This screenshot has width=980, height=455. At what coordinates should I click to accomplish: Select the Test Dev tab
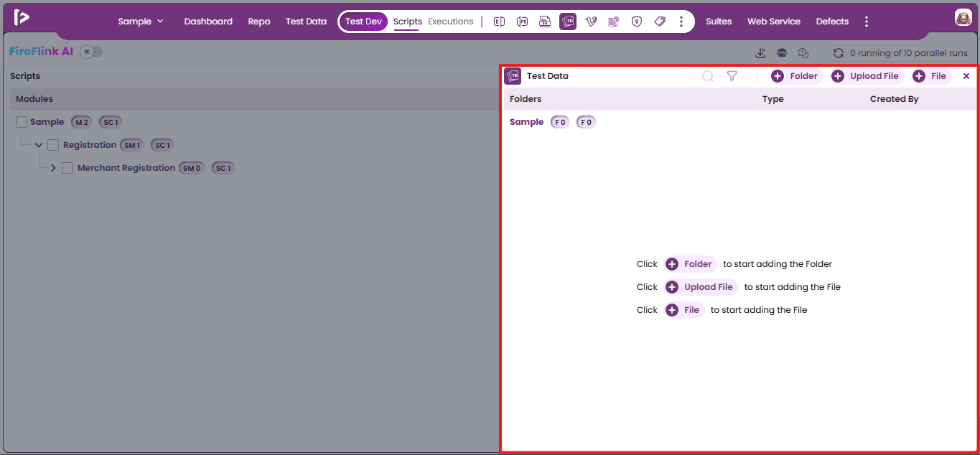363,22
